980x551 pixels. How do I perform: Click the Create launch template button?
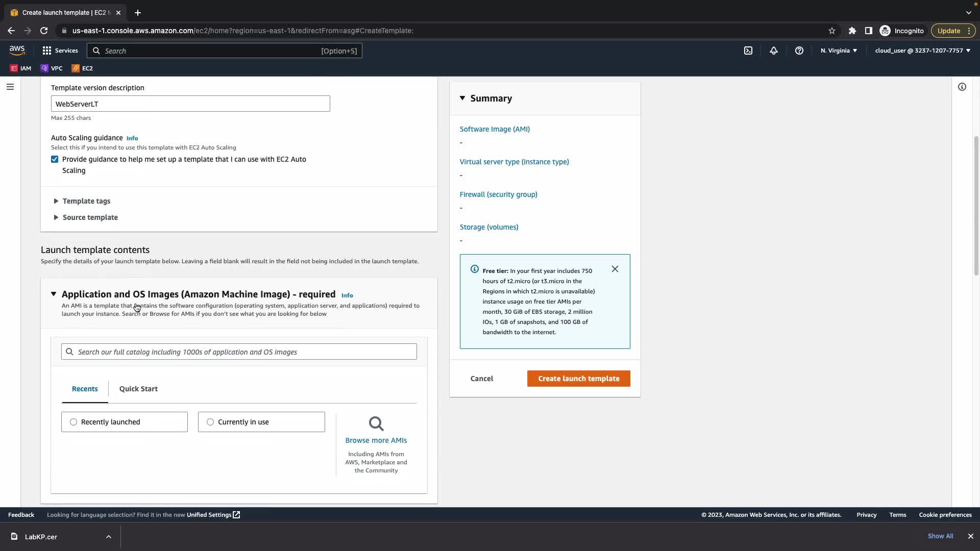click(578, 379)
